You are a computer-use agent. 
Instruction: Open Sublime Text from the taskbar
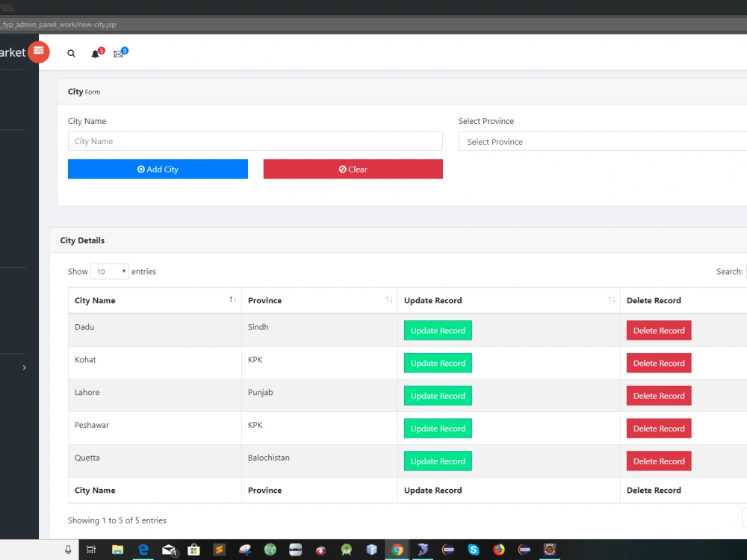[219, 550]
